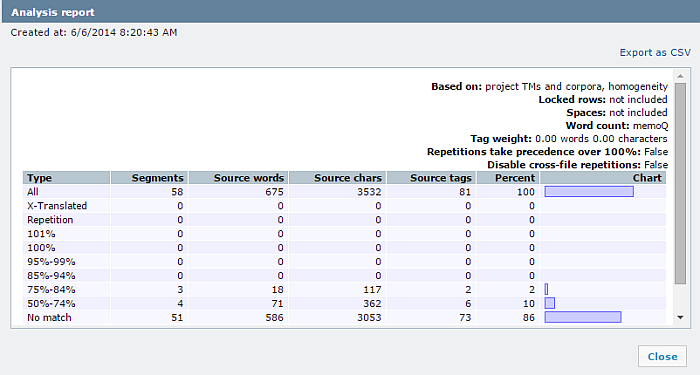The height and width of the screenshot is (375, 700).
Task: Click 50%-74% source chars 362
Action: [372, 304]
